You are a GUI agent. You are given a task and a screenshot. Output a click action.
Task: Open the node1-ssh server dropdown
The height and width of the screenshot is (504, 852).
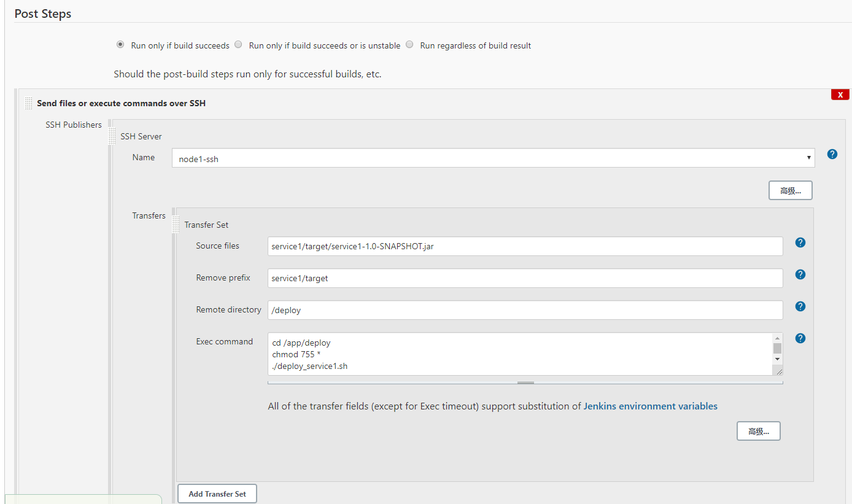pyautogui.click(x=808, y=158)
